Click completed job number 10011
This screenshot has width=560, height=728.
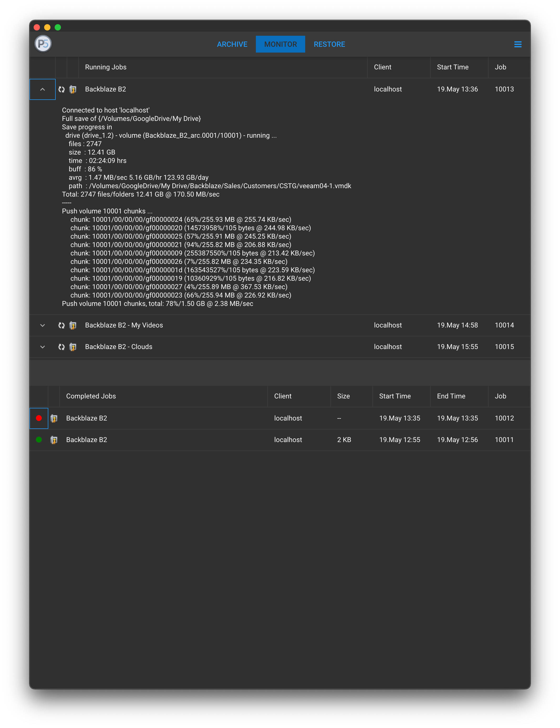tap(504, 440)
